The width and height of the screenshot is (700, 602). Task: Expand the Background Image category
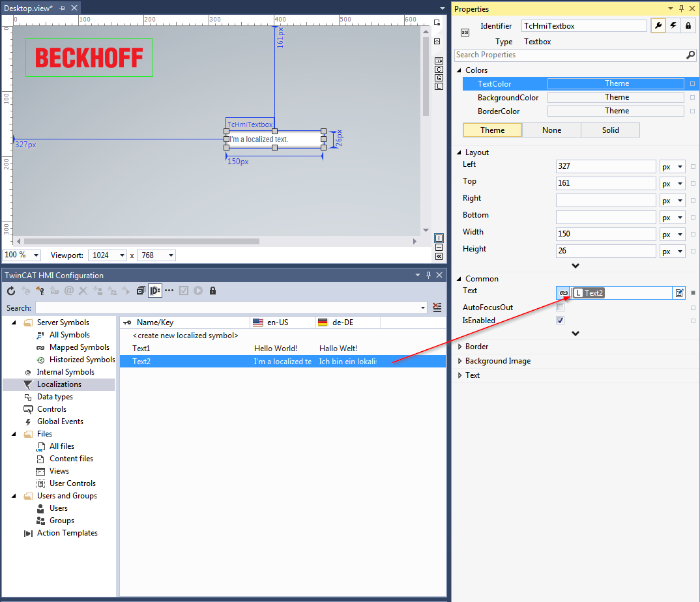[x=459, y=361]
